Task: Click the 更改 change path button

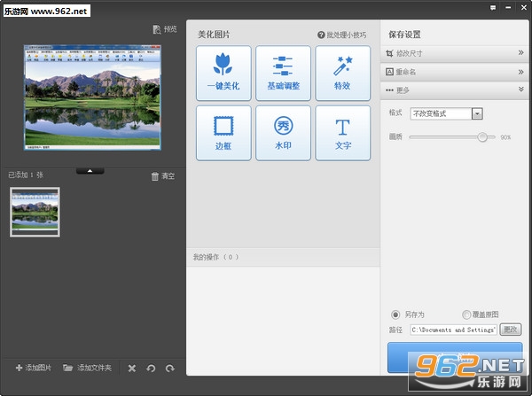Action: tap(511, 330)
